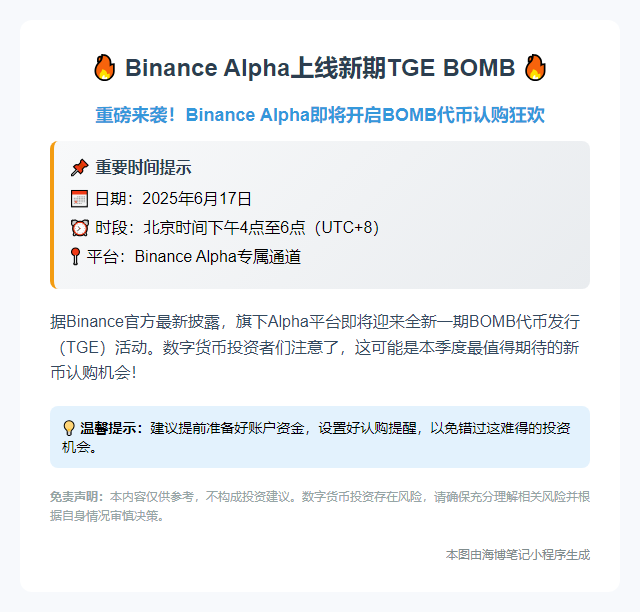Click the blue subtitle starting with 重磅来袭
This screenshot has height=612, width=640.
320,115
